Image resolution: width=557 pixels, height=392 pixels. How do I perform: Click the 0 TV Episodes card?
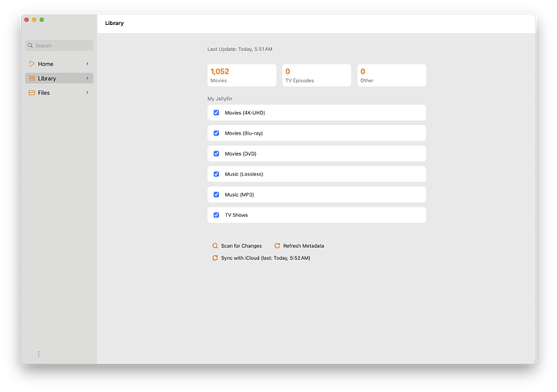point(316,75)
